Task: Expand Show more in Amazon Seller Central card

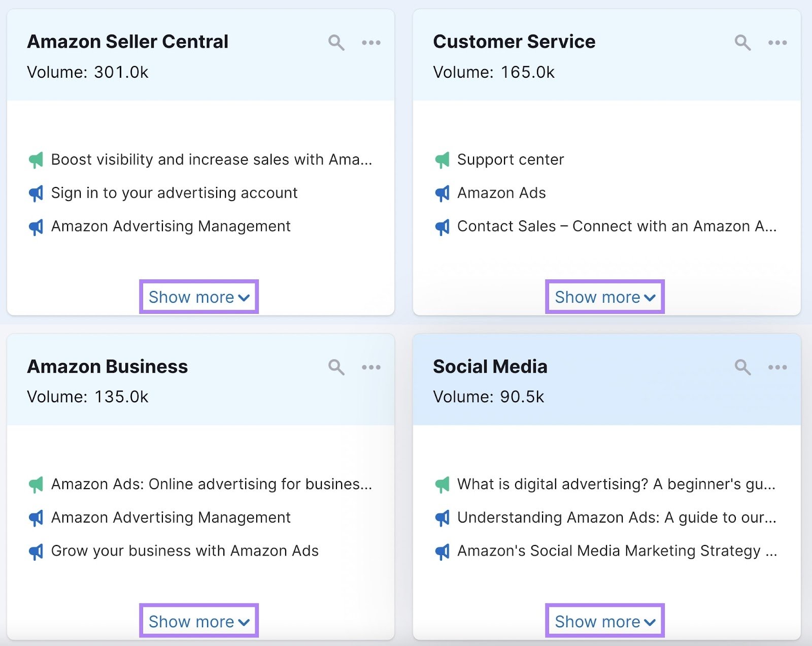Action: point(199,297)
